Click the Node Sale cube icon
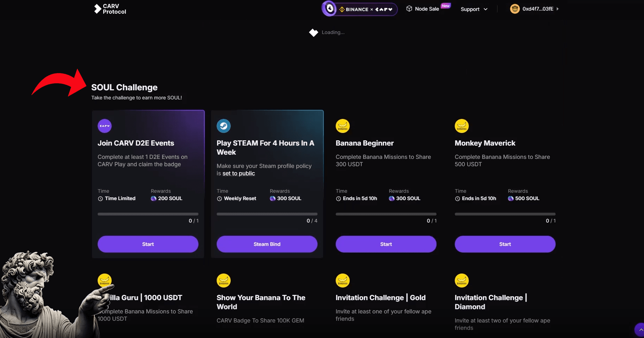The image size is (644, 338). coord(409,9)
